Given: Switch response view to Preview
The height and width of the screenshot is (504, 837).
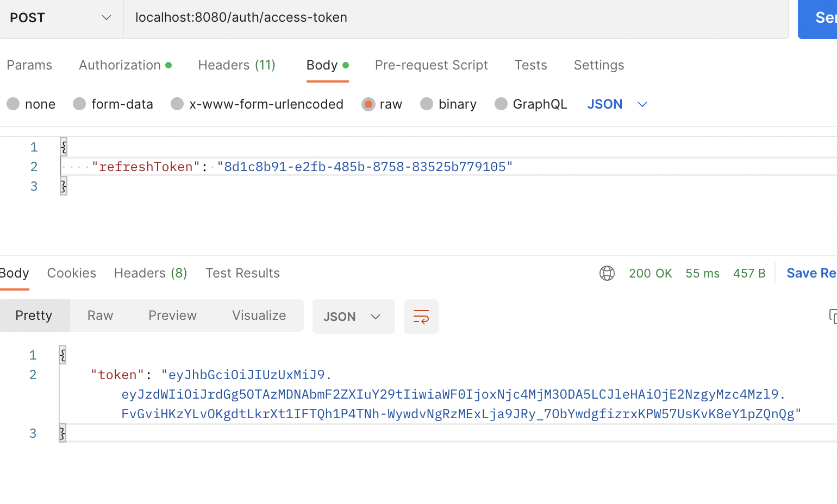Looking at the screenshot, I should pyautogui.click(x=173, y=316).
